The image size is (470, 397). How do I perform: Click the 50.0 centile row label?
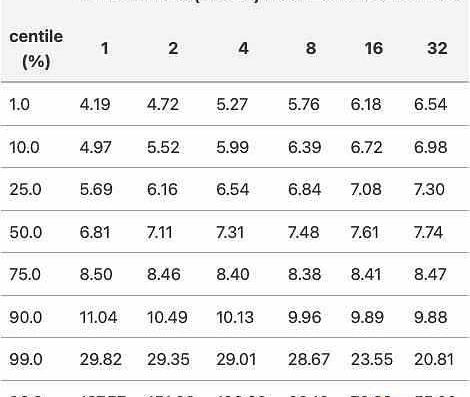tap(26, 232)
